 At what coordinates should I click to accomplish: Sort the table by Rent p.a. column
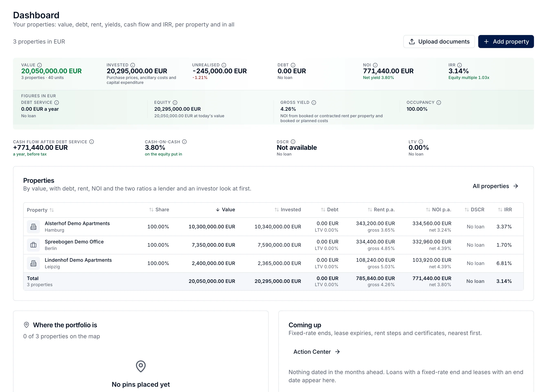[x=381, y=210]
